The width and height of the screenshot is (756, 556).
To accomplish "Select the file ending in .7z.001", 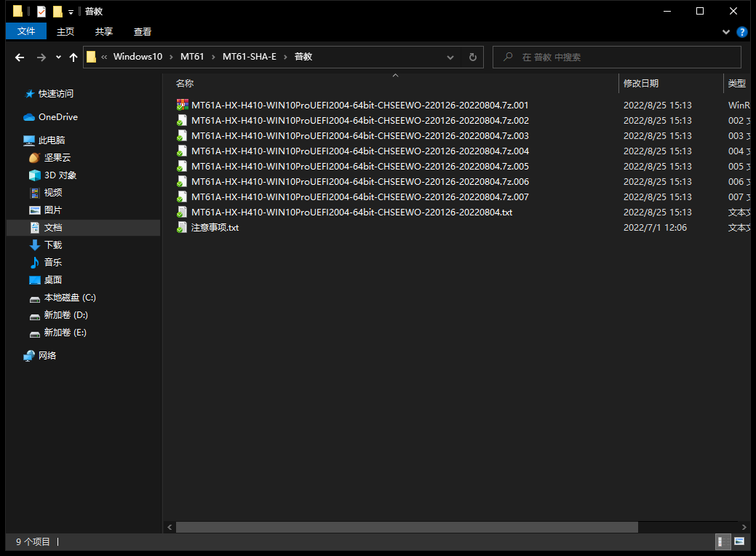I will [359, 105].
